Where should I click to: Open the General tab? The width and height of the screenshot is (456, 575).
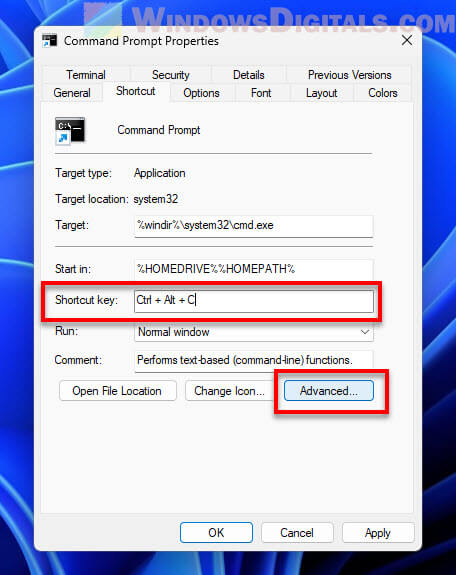pos(72,93)
